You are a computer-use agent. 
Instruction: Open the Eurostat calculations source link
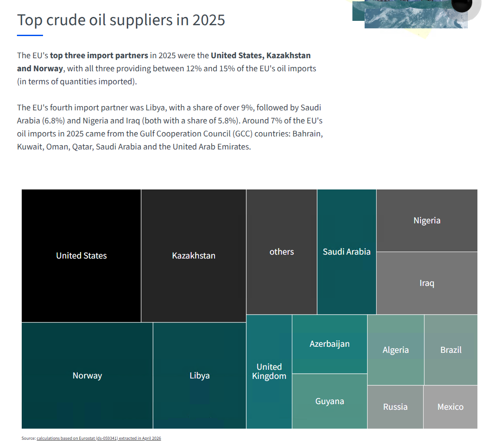click(x=99, y=438)
